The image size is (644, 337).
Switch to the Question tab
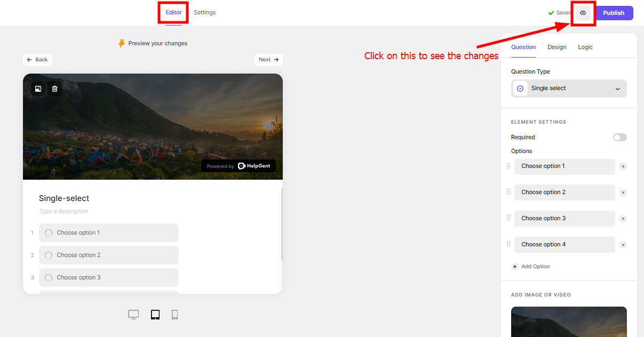(523, 47)
